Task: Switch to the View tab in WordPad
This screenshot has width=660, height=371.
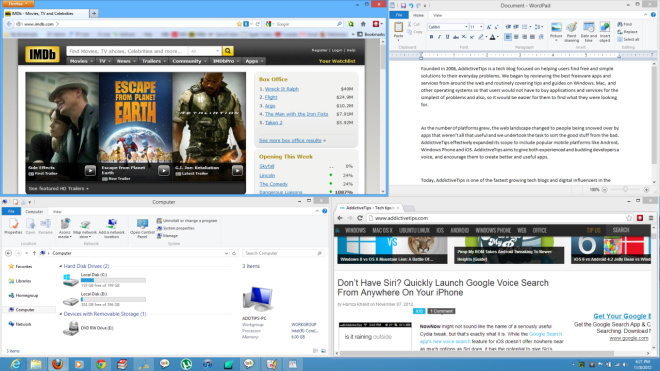Action: pos(437,15)
